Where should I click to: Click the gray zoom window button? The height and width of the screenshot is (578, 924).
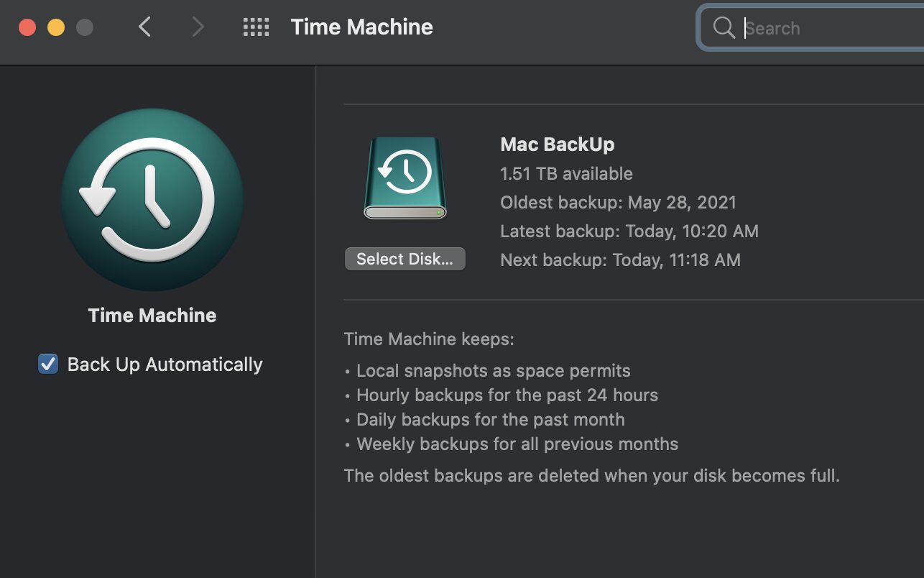(85, 27)
